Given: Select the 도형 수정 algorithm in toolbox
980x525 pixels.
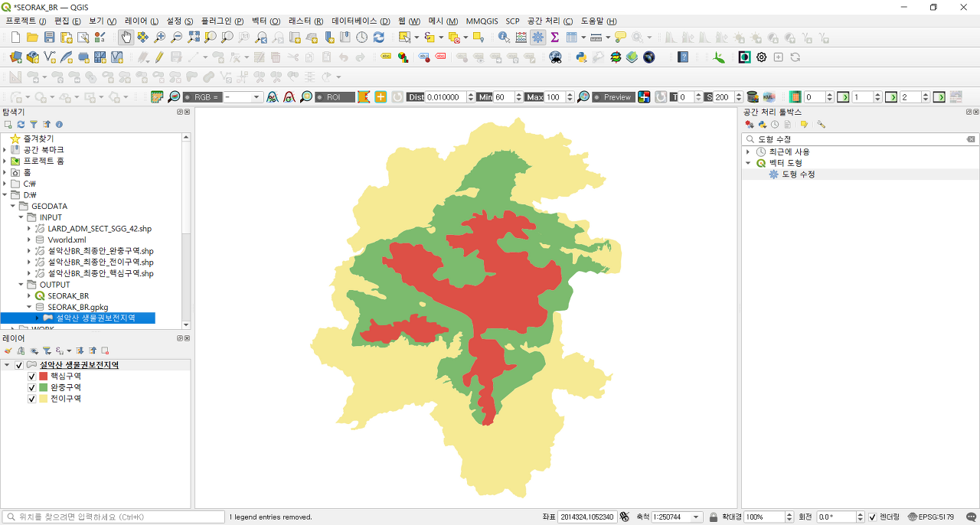Looking at the screenshot, I should 798,174.
